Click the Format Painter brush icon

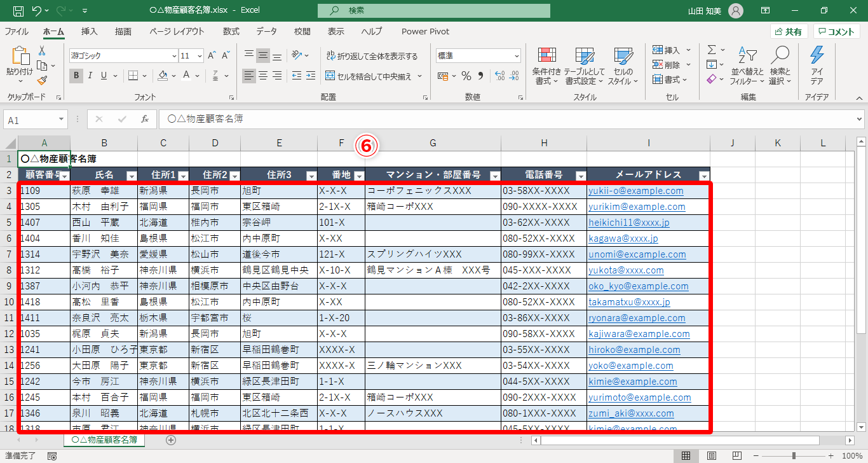tap(42, 80)
